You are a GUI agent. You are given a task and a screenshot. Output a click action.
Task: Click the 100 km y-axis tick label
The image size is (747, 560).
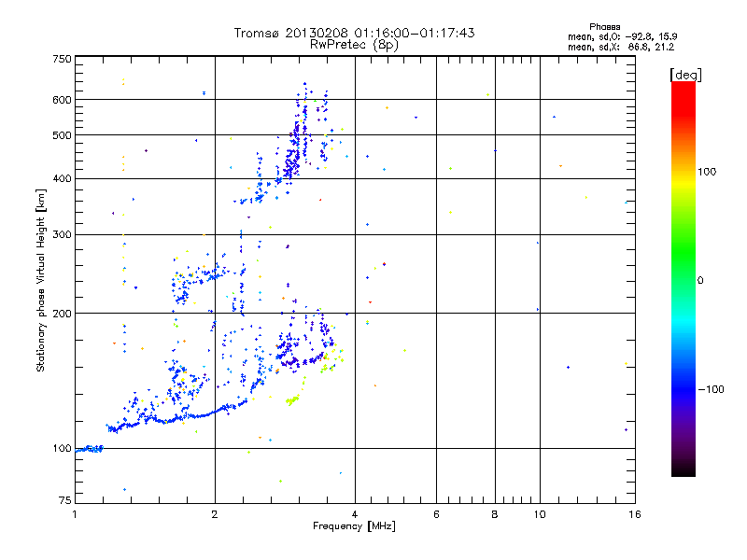coord(62,448)
